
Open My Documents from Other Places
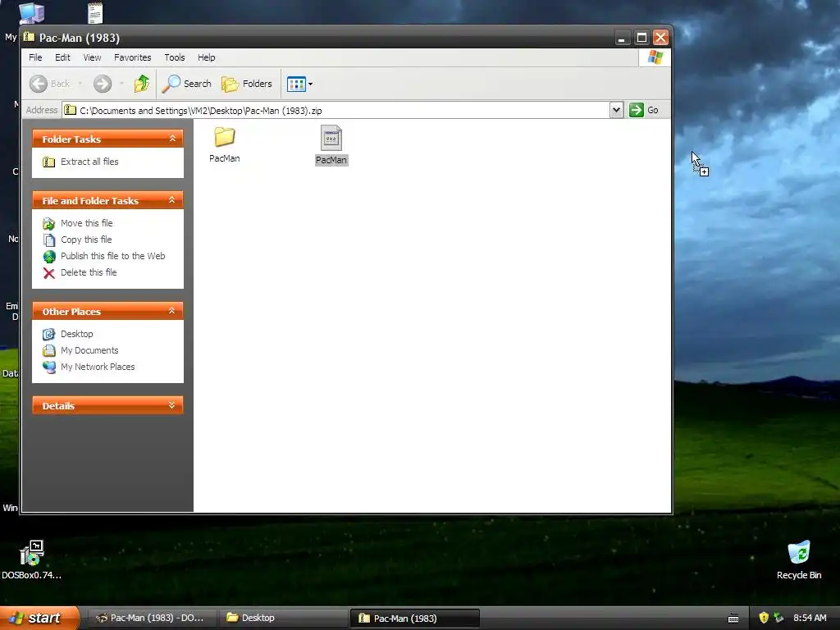pos(89,350)
